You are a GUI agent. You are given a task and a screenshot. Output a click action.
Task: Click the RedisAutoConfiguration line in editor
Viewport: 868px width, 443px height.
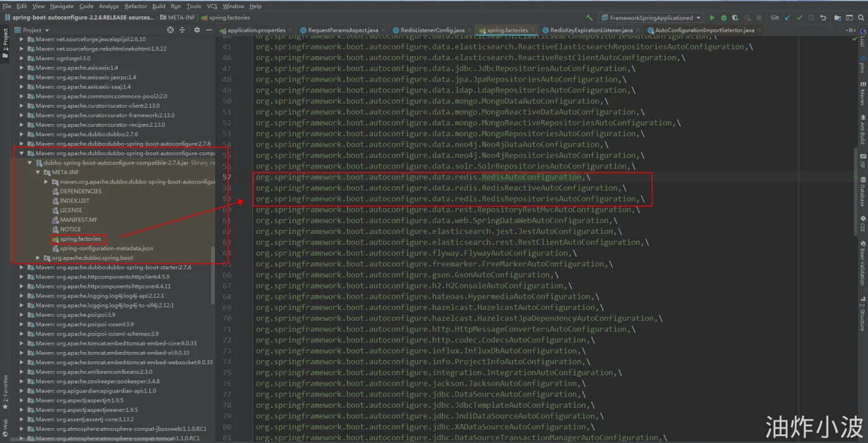click(423, 177)
